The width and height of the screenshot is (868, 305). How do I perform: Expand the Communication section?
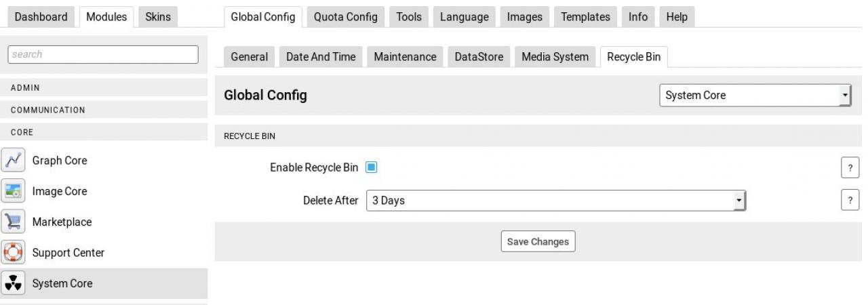point(104,110)
